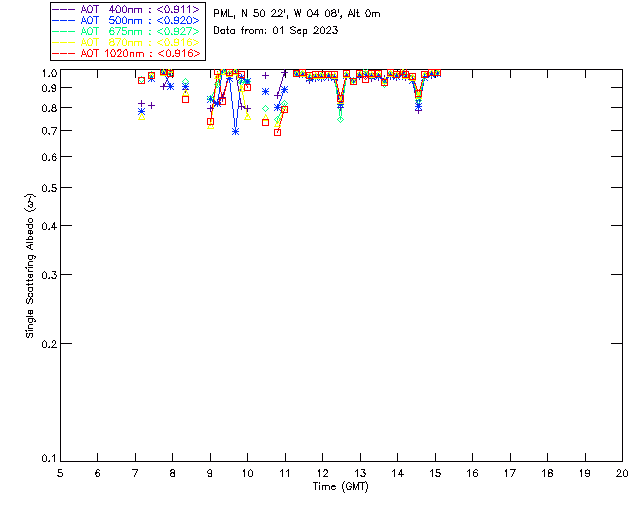This screenshot has height=512, width=640.
Task: Click the 0.5 y-axis tick label
Action: (49, 188)
